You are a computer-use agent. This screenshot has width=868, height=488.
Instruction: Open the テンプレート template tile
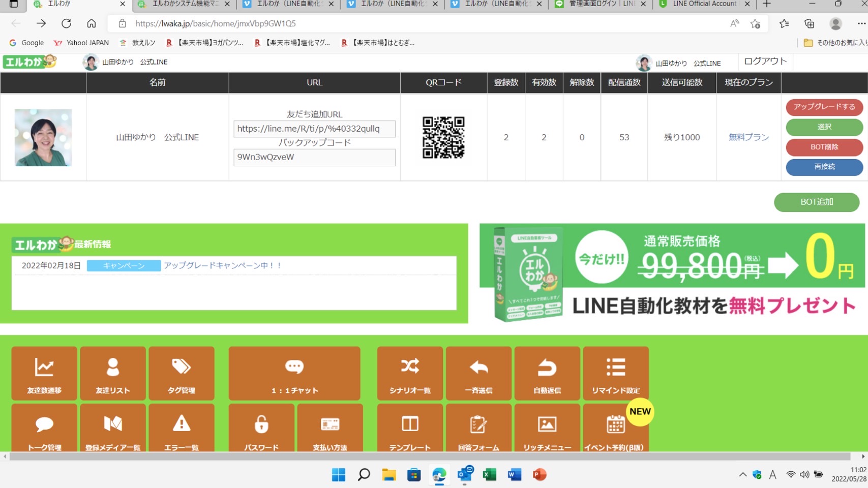pyautogui.click(x=410, y=428)
